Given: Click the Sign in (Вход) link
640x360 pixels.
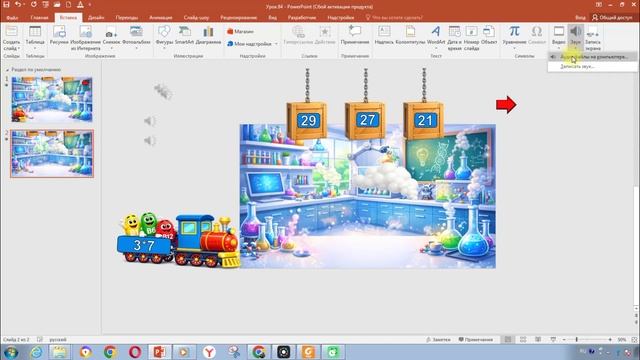Looking at the screenshot, I should tap(580, 18).
